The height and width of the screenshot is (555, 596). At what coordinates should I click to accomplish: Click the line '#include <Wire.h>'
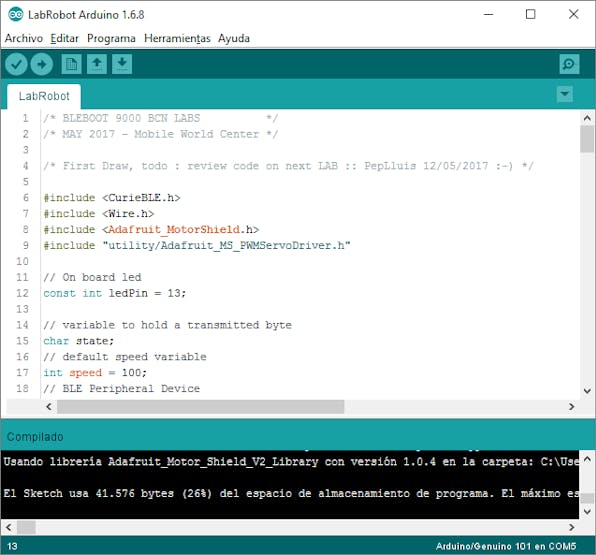99,214
